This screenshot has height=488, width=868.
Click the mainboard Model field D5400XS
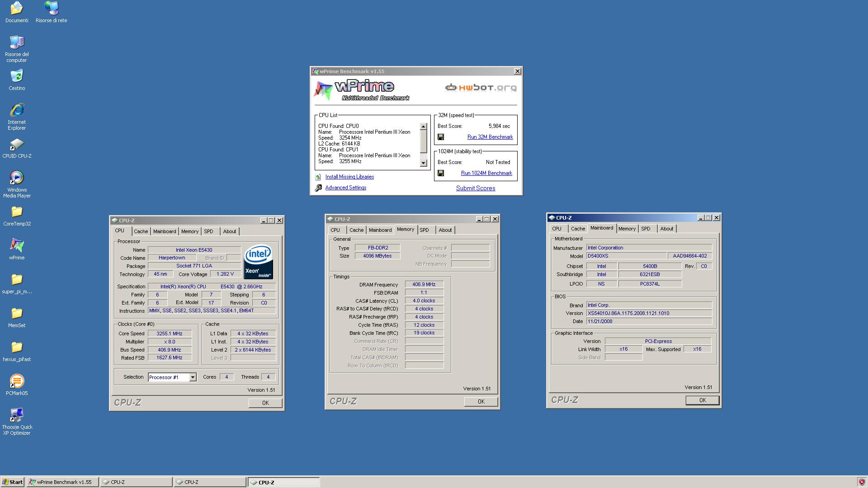(626, 256)
